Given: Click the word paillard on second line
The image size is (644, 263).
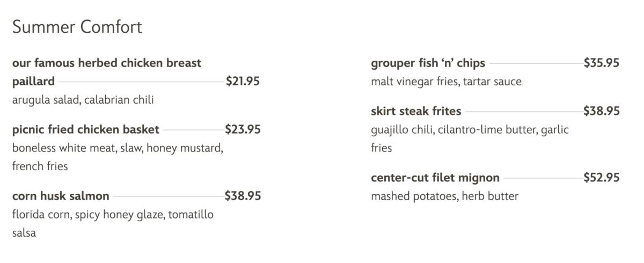Looking at the screenshot, I should coord(33,82).
